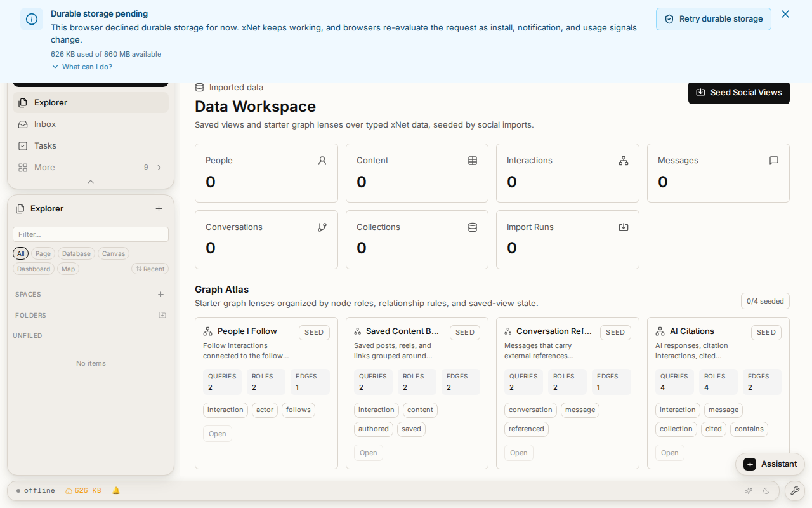Viewport: 812px width, 508px height.
Task: Click the graph icon on People I Follow card
Action: pos(207,331)
